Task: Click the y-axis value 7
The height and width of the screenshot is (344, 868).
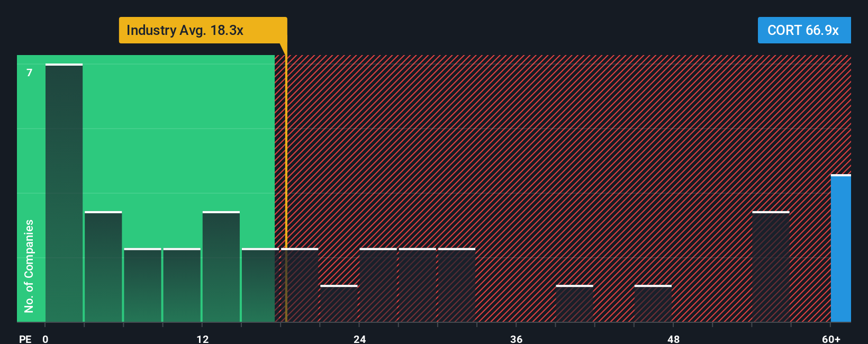Action: (x=30, y=73)
